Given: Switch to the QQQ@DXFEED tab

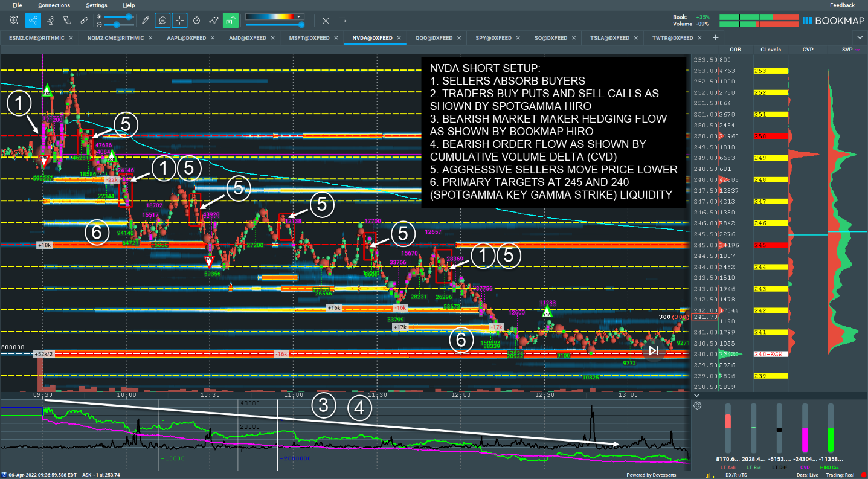Looking at the screenshot, I should click(434, 37).
